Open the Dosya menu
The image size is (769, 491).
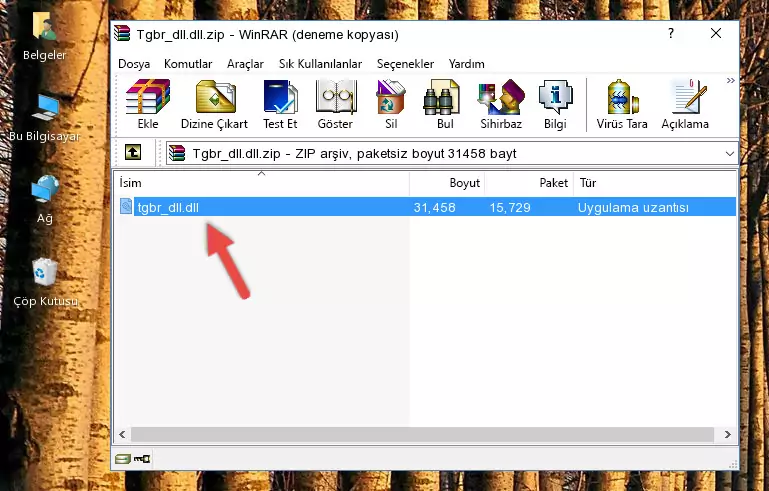[134, 64]
